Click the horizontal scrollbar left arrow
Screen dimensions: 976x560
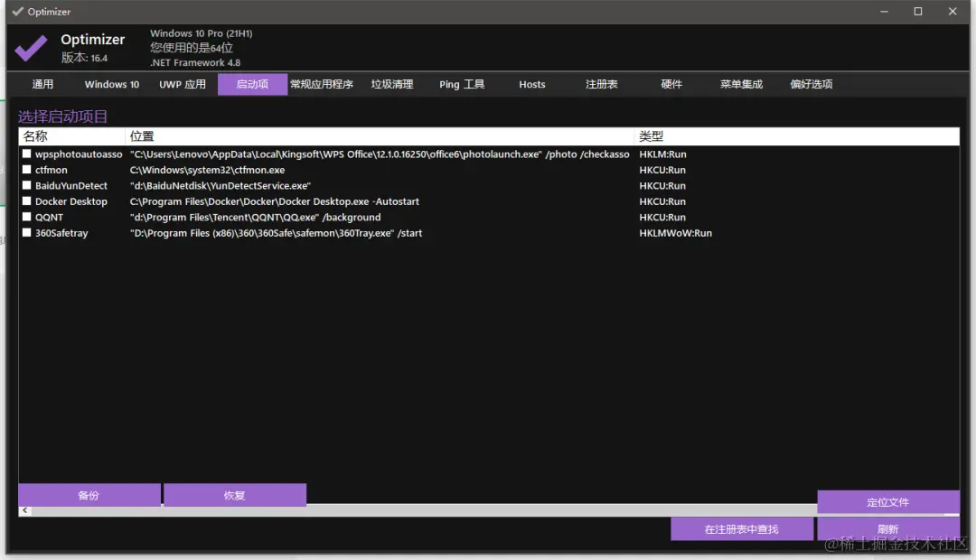click(x=25, y=510)
